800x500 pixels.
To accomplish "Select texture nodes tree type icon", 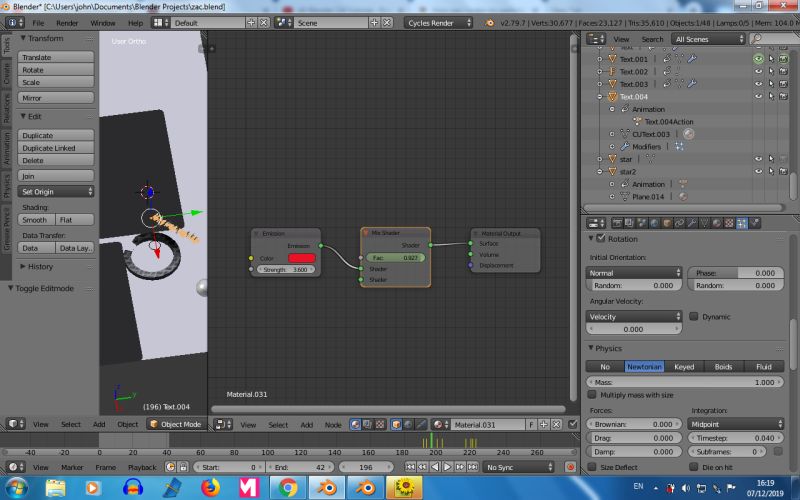I will [380, 424].
